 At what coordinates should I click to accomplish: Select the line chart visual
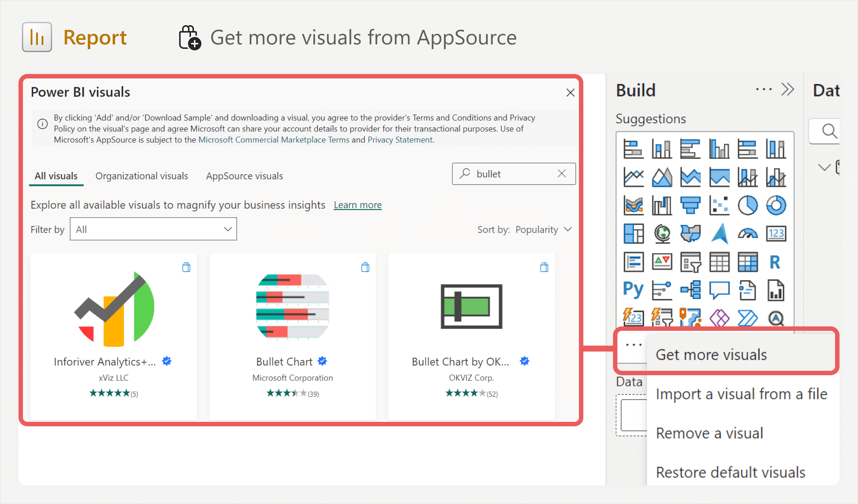(x=633, y=177)
